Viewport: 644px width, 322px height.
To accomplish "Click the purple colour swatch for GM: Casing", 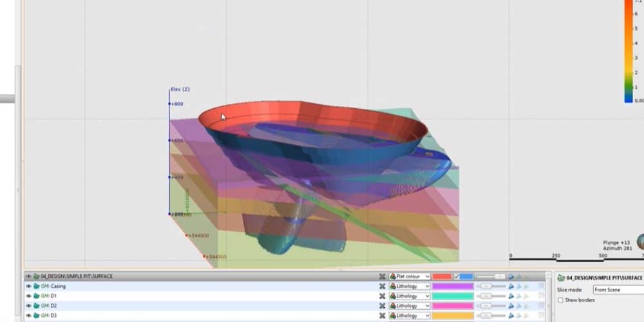I will click(453, 287).
